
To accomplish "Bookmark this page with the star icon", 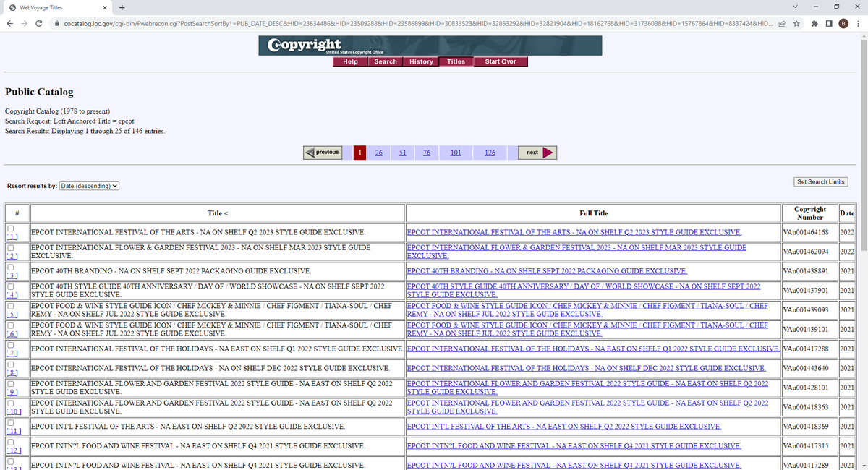I will (x=796, y=24).
